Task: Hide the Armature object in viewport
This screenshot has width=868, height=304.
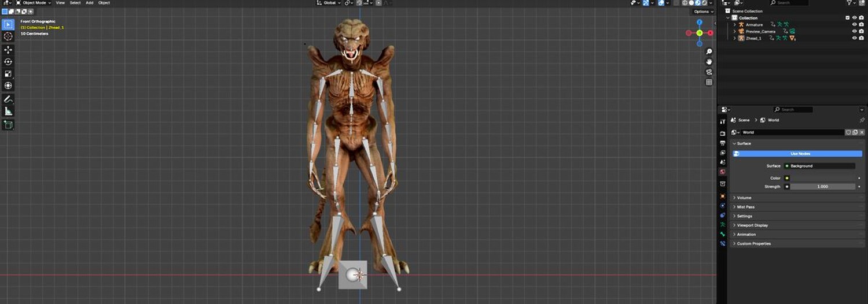Action: pos(855,25)
